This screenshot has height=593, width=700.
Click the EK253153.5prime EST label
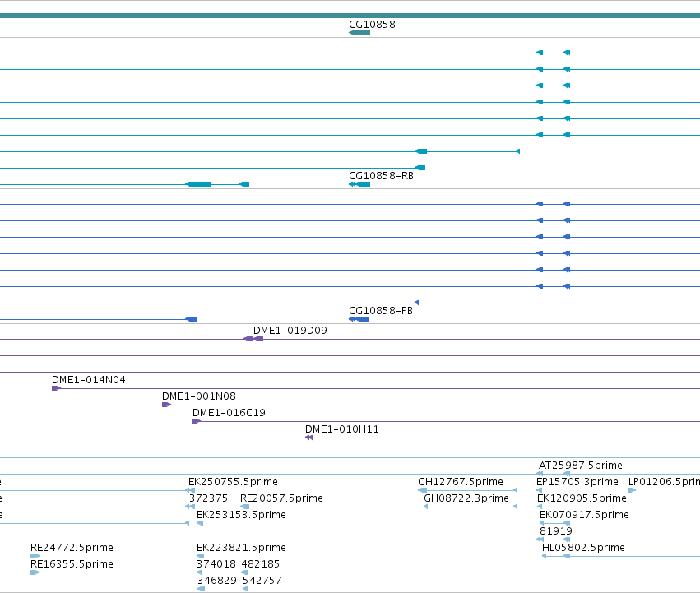point(241,515)
